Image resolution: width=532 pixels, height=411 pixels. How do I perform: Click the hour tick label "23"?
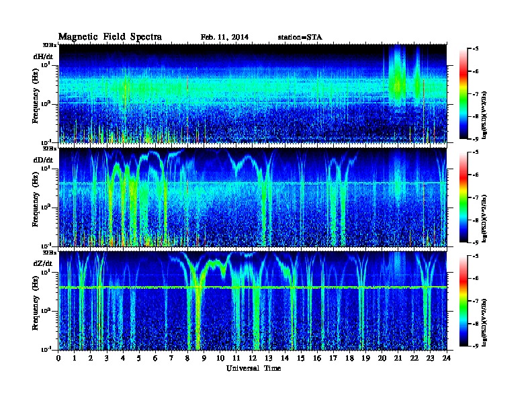click(430, 358)
